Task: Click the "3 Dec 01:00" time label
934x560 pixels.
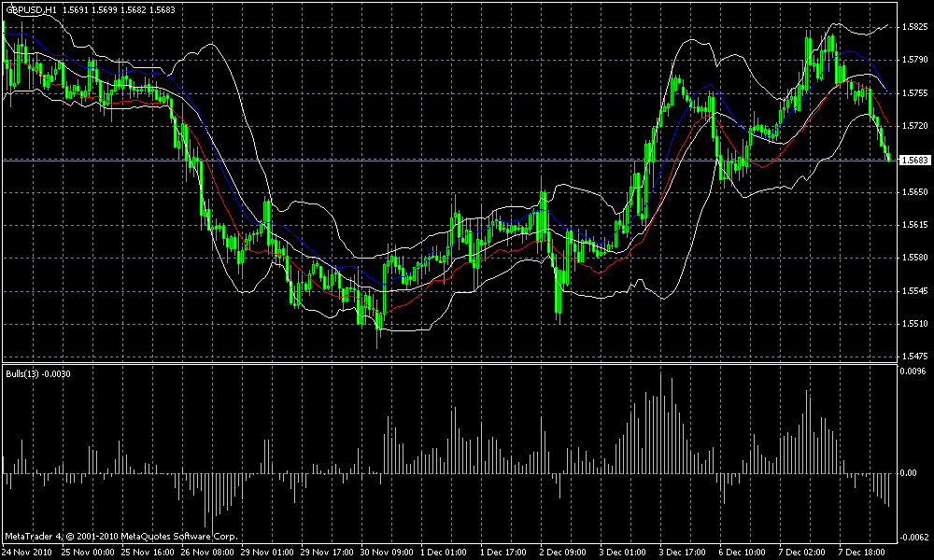Action: point(623,553)
